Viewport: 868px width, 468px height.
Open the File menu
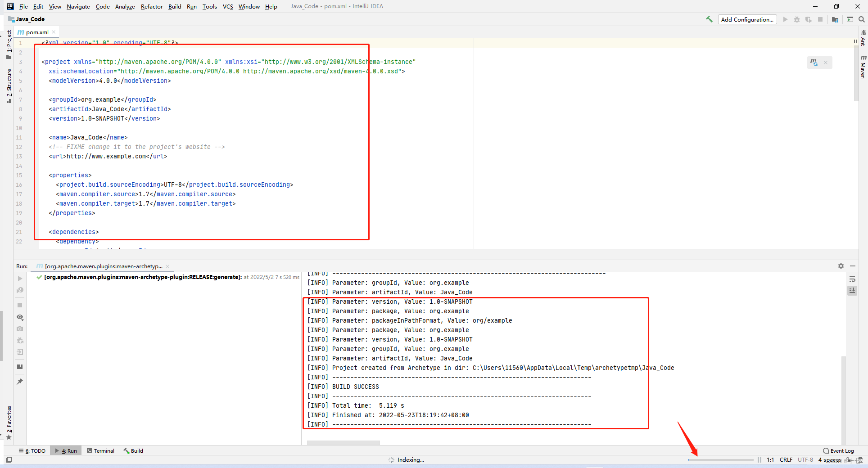23,6
